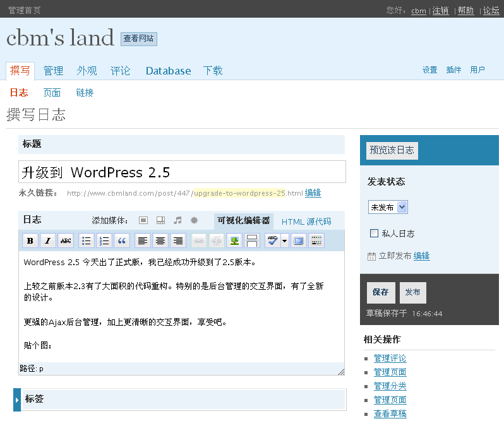504x421 pixels.
Task: Open the 插件 plugins menu
Action: pyautogui.click(x=453, y=70)
